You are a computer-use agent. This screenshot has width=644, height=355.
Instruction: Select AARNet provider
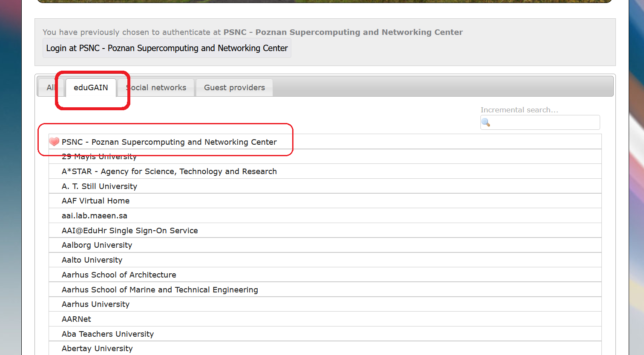click(x=325, y=319)
